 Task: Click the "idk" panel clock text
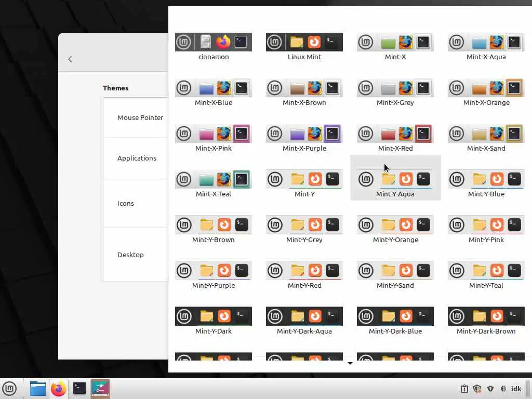(516, 389)
